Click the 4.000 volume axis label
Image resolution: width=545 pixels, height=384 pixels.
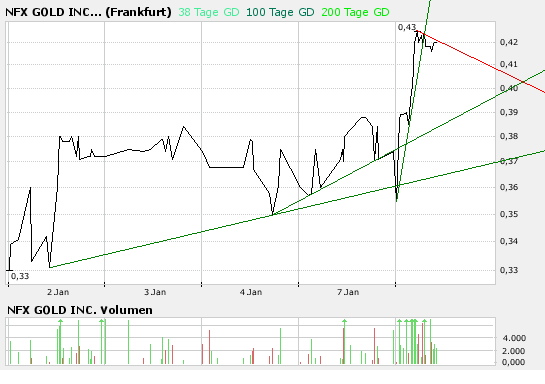click(x=514, y=338)
